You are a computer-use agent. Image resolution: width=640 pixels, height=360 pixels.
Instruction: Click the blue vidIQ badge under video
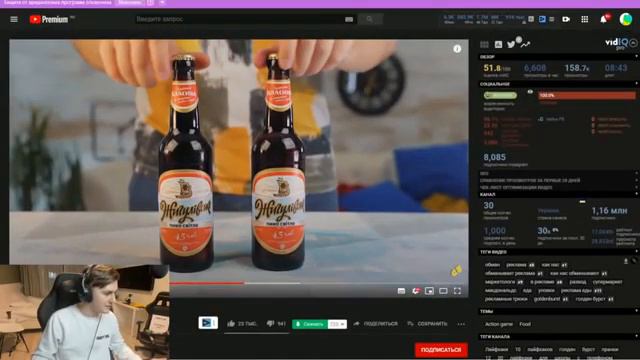[x=208, y=323]
